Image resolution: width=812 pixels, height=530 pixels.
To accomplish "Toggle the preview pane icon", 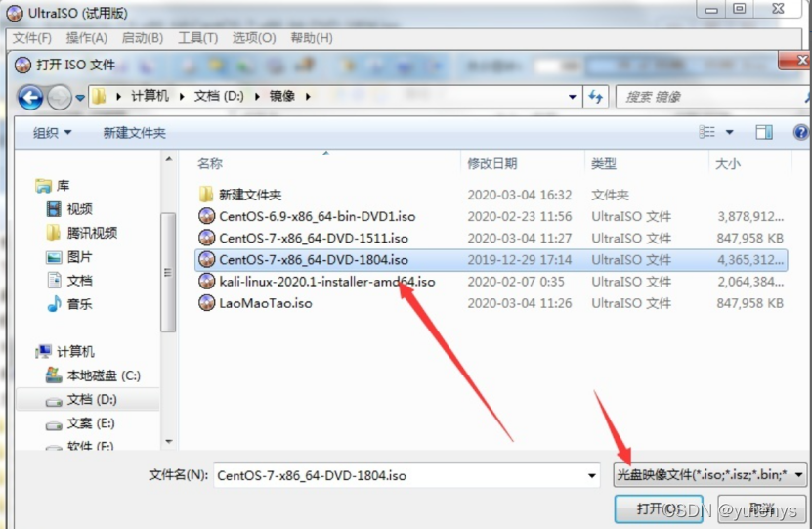I will 764,133.
